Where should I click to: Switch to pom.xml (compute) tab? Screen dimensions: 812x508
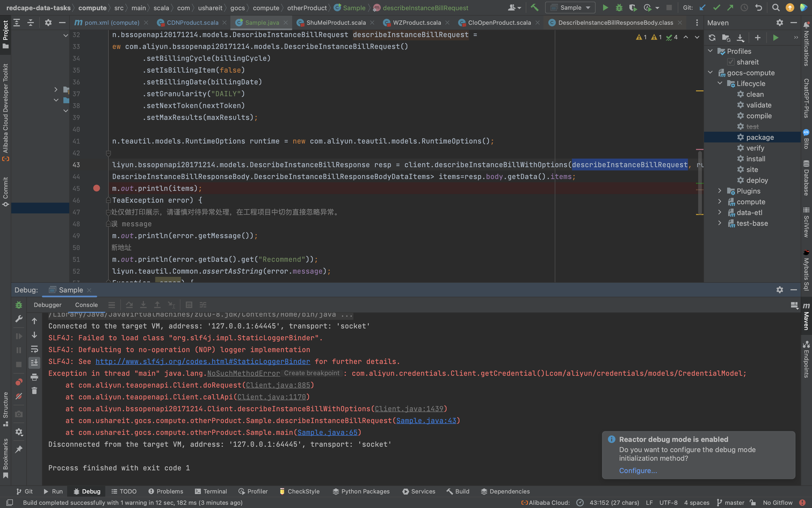pyautogui.click(x=111, y=23)
